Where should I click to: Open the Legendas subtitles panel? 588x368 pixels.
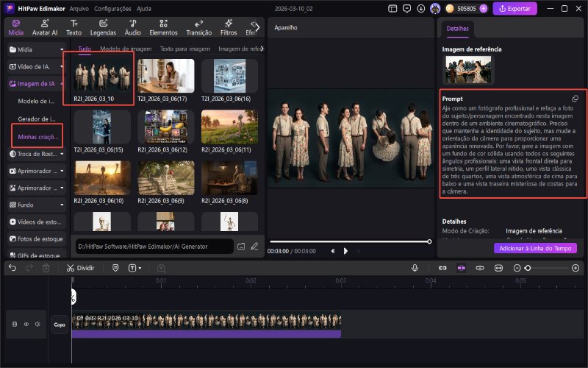103,28
